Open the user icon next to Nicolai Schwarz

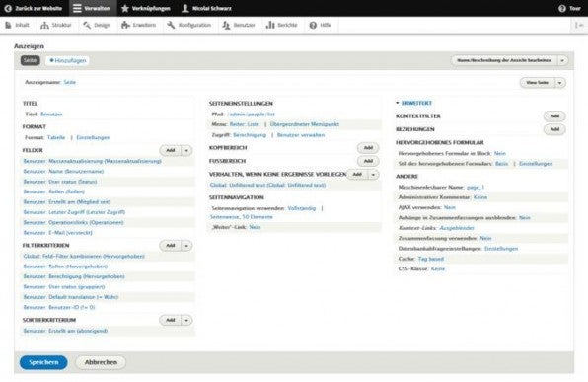(184, 8)
